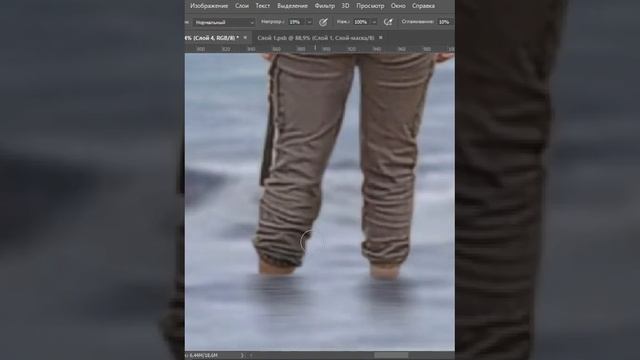Click the status bar document size info
640x360 pixels.
pos(202,356)
